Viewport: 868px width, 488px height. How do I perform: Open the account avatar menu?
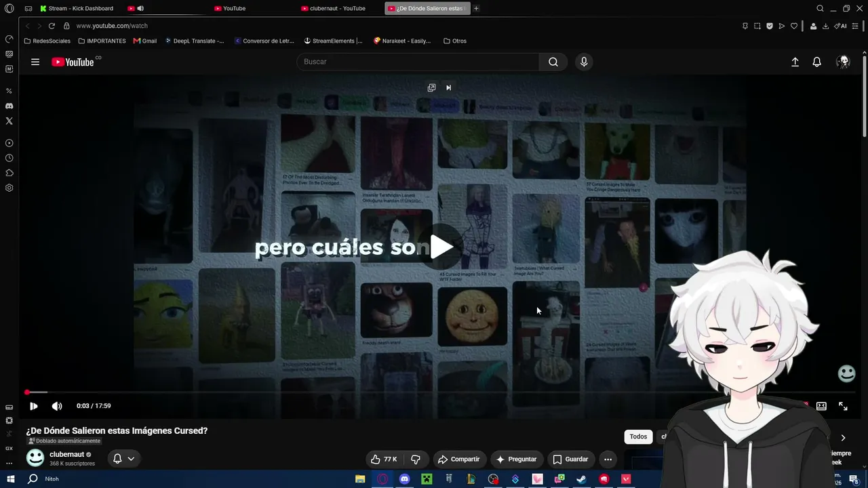[843, 62]
